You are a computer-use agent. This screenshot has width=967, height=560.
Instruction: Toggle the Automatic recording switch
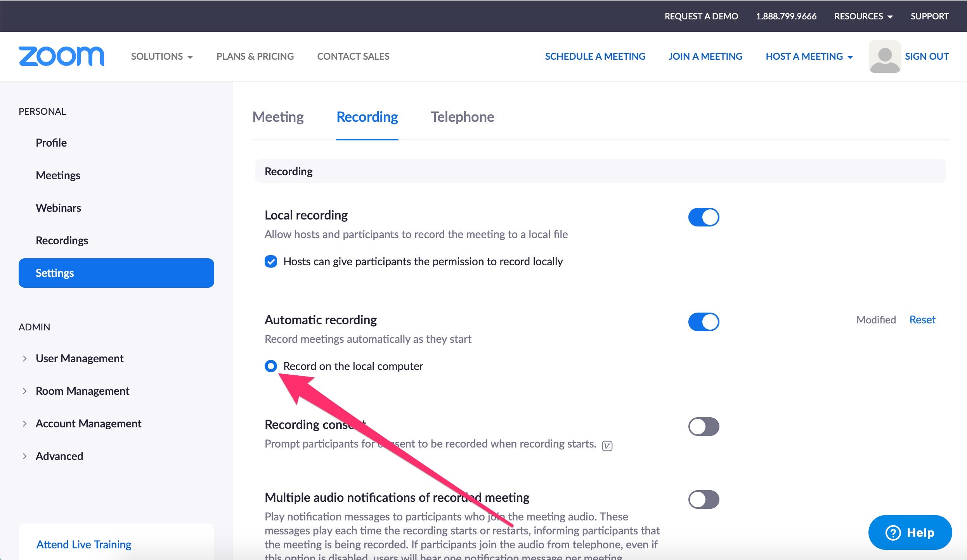pyautogui.click(x=704, y=322)
